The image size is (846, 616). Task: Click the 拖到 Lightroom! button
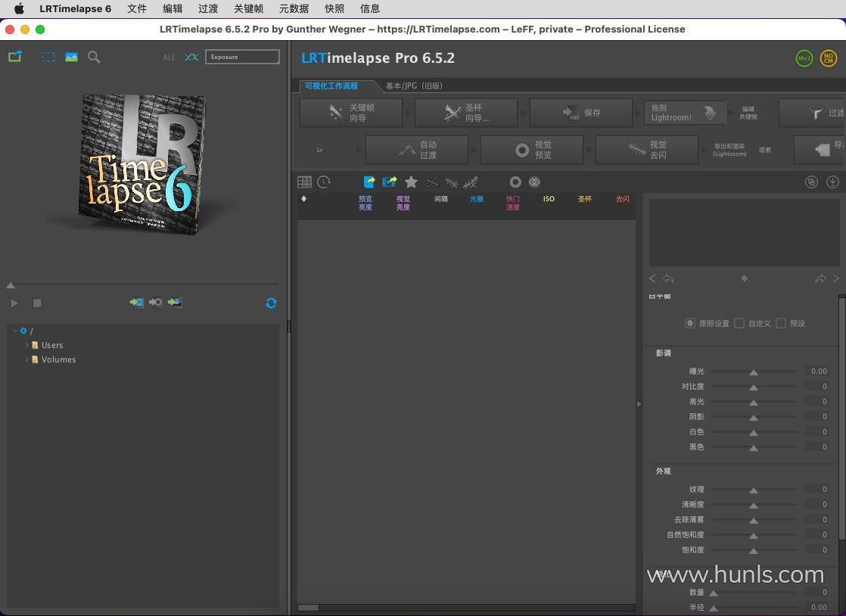click(685, 113)
